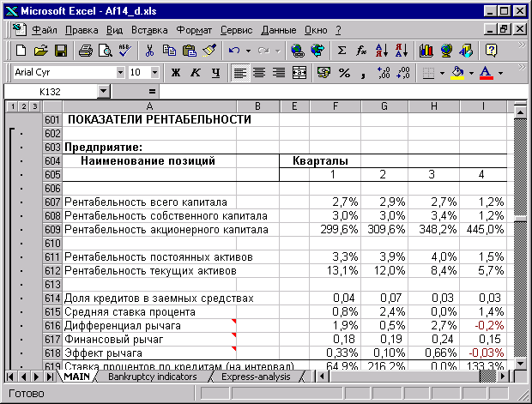Open the Map globe icon
The image size is (532, 404).
point(446,51)
